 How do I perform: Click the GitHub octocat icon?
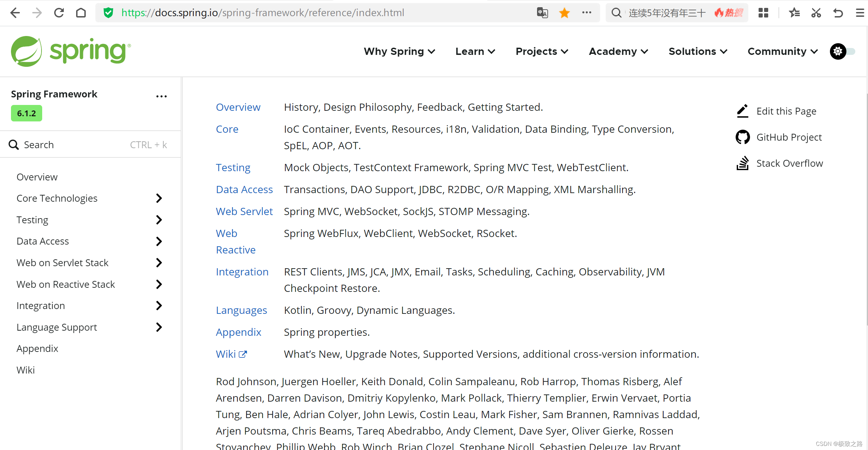[x=743, y=137]
